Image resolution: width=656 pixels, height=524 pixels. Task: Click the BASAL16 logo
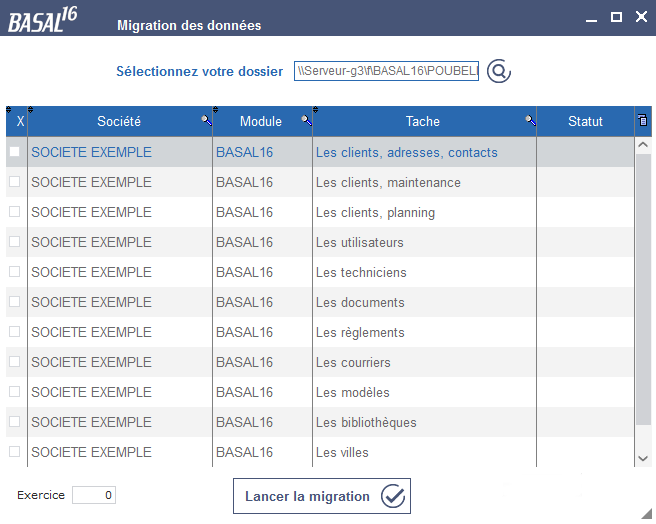(43, 21)
